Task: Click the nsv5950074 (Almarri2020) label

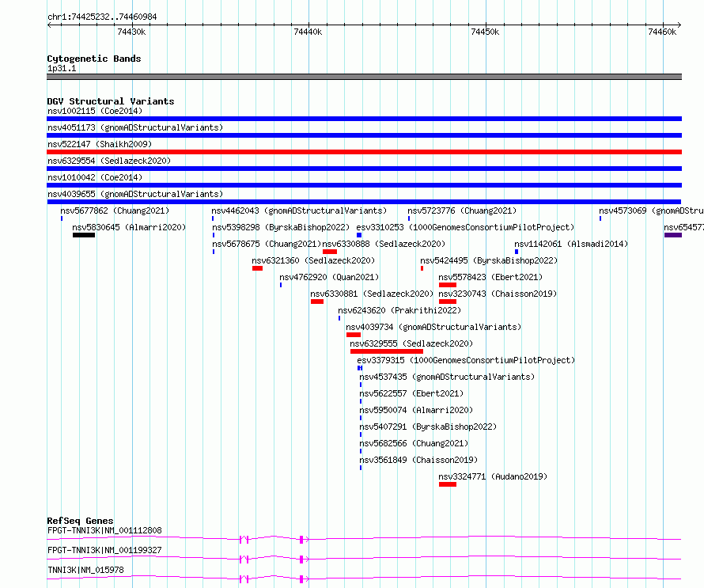Action: (x=416, y=410)
